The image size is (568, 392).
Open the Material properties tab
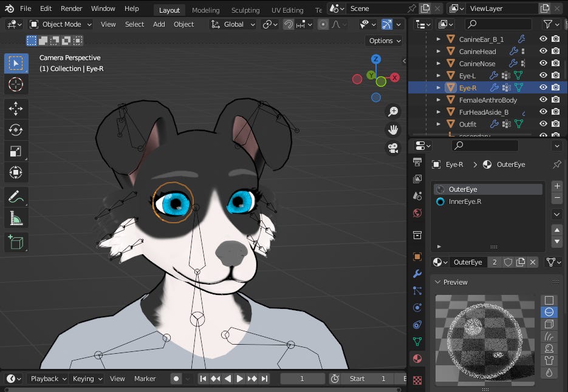tap(417, 359)
